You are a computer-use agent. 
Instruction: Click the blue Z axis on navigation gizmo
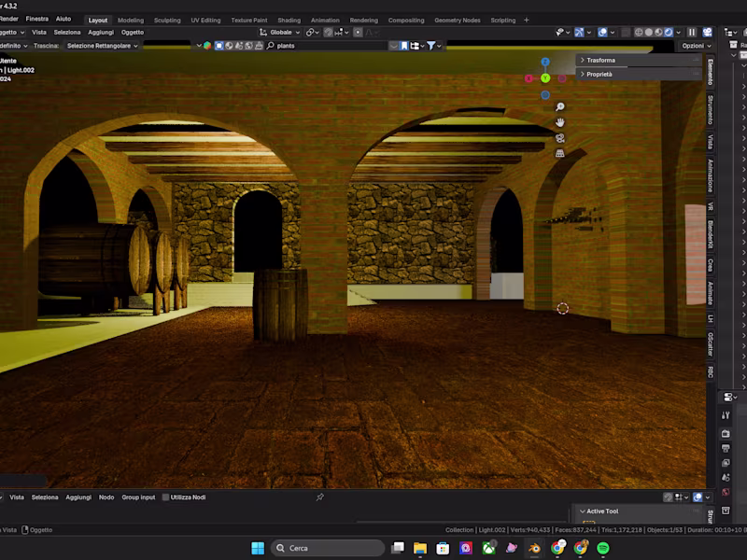click(x=545, y=62)
